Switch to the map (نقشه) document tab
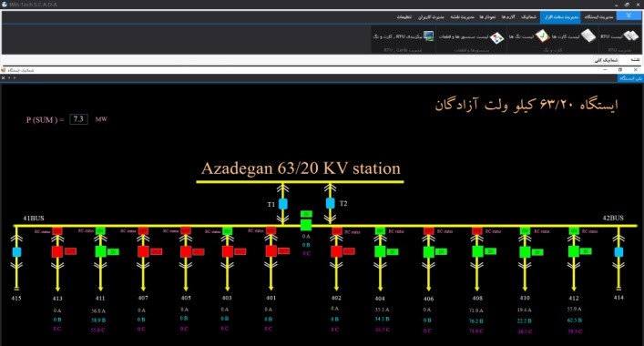 pos(635,60)
